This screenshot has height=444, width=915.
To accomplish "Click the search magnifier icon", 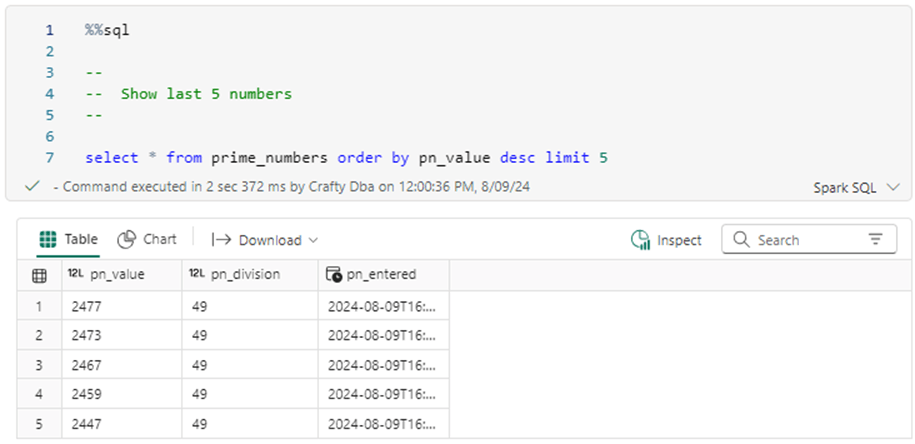I will tap(741, 240).
